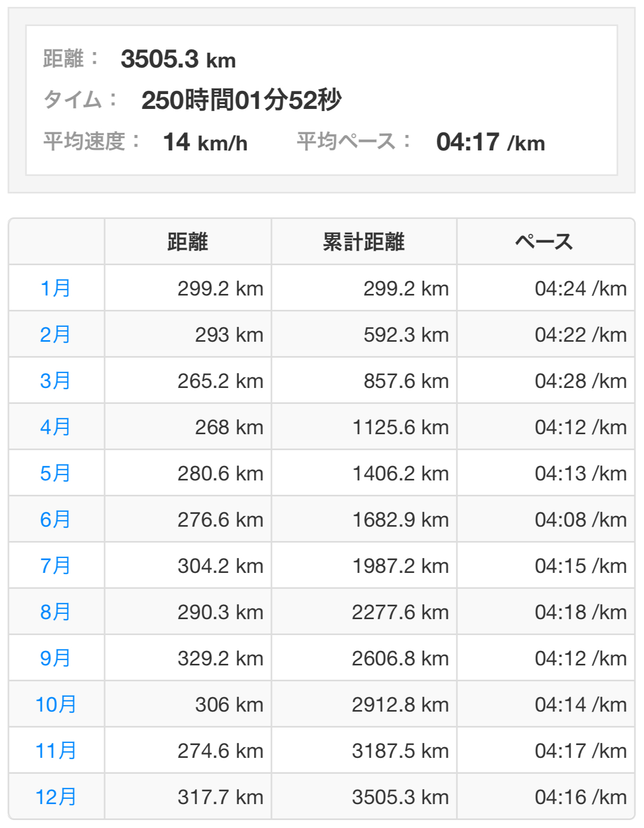Image resolution: width=644 pixels, height=828 pixels.
Task: Open the 6月 running log
Action: 55,519
